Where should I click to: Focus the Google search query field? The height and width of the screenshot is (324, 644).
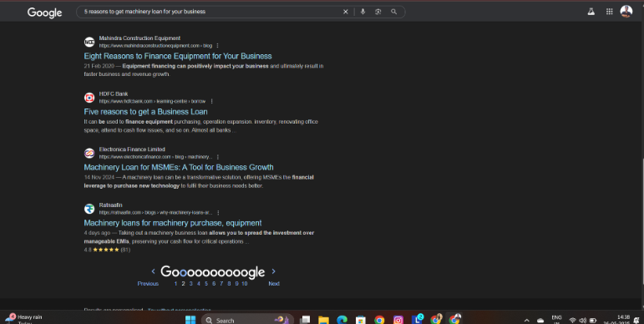[x=211, y=12]
